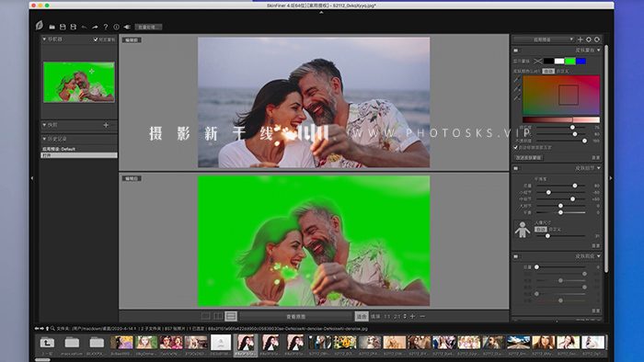
Task: Click the plug-in connector icon in toolbar
Action: point(127,27)
